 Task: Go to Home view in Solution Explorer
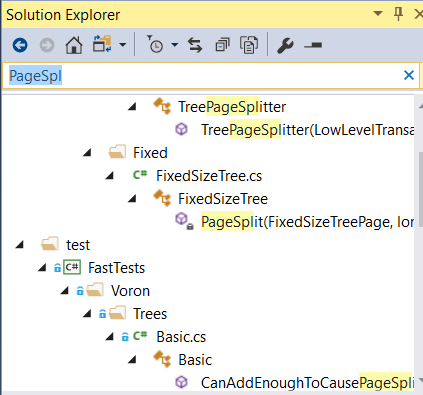[74, 45]
